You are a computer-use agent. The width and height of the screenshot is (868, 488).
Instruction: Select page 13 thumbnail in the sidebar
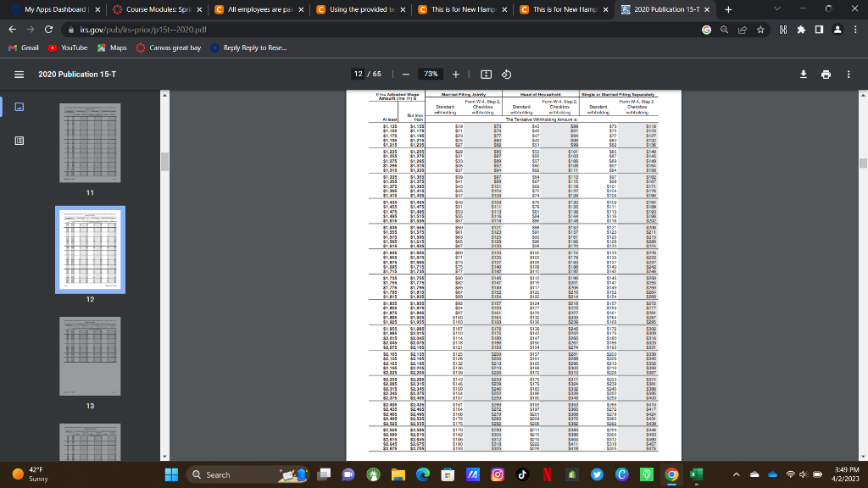click(x=91, y=357)
